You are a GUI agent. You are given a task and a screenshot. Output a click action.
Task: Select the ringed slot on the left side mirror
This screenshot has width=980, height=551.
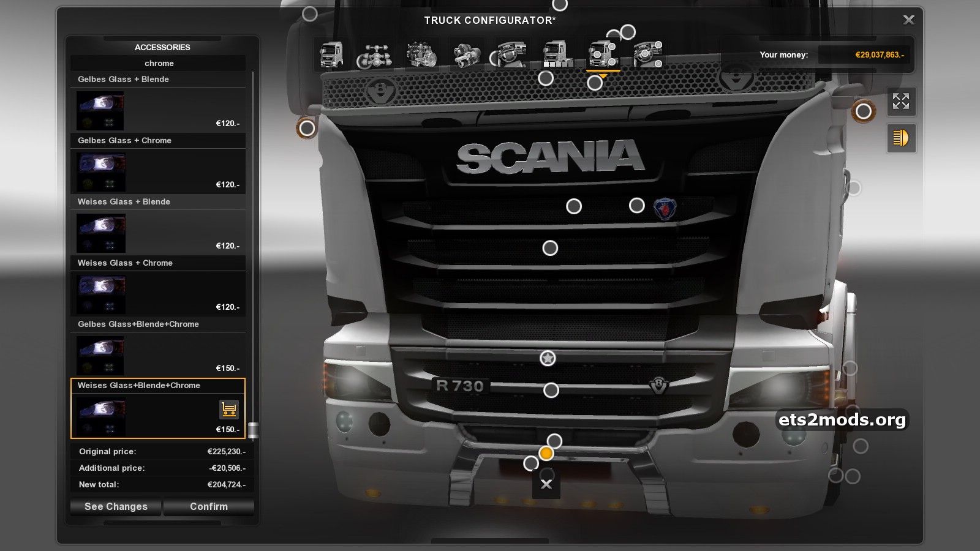pos(307,129)
